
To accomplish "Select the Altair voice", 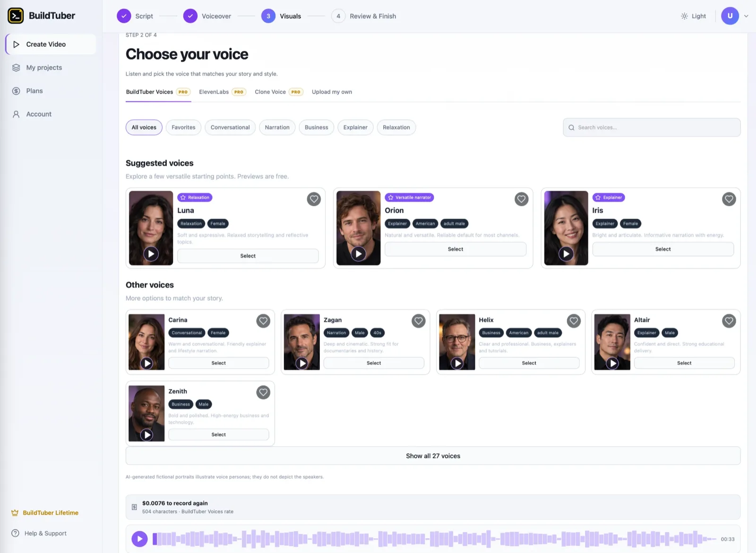I will click(684, 363).
